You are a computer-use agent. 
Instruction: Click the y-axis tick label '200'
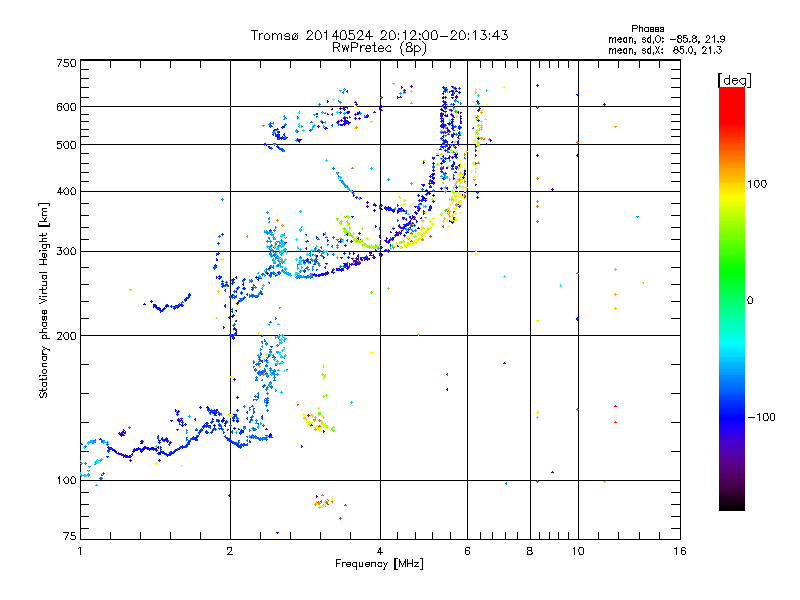tap(66, 336)
